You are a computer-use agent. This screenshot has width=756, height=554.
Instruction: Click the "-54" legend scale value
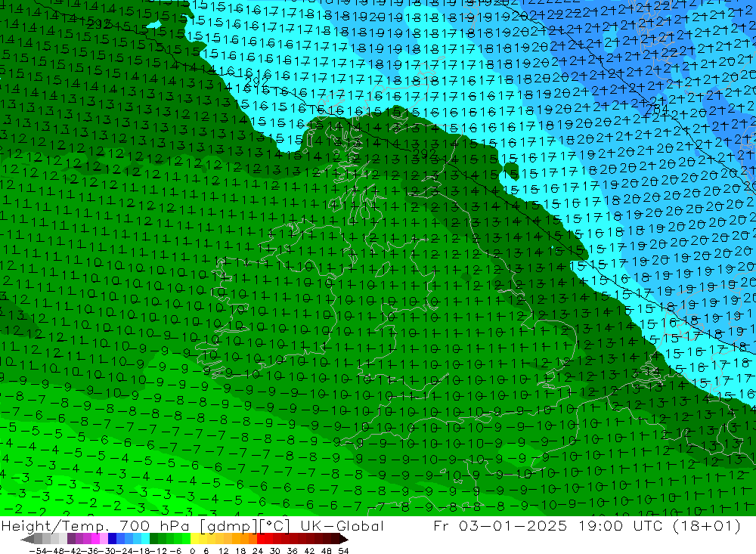(38, 551)
